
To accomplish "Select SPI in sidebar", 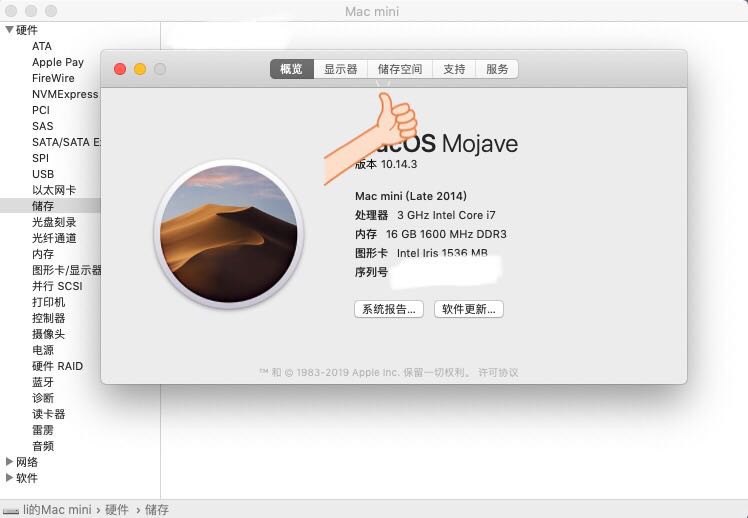I will 41,158.
